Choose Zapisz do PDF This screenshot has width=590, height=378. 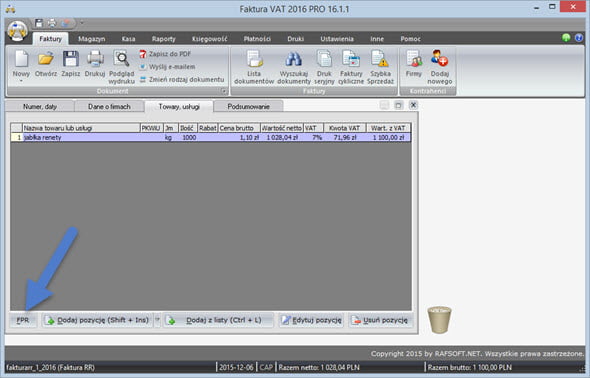click(165, 54)
